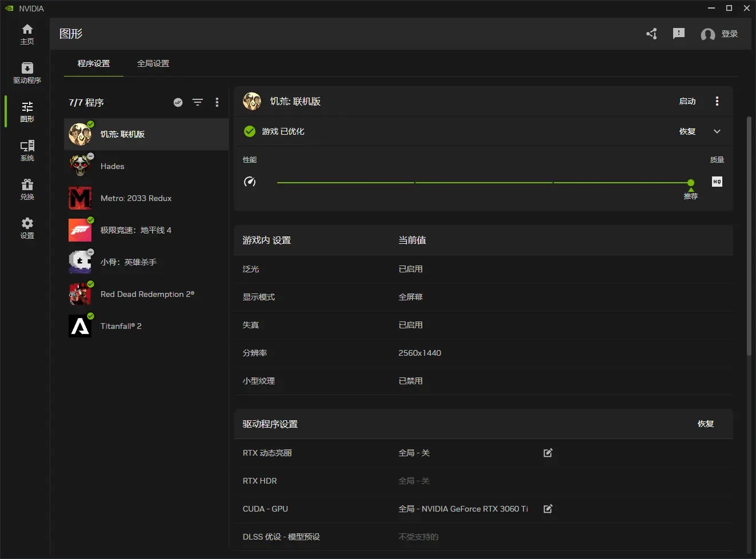The height and width of the screenshot is (559, 756).
Task: Open CUDA - GPU value dropdown
Action: (x=463, y=509)
